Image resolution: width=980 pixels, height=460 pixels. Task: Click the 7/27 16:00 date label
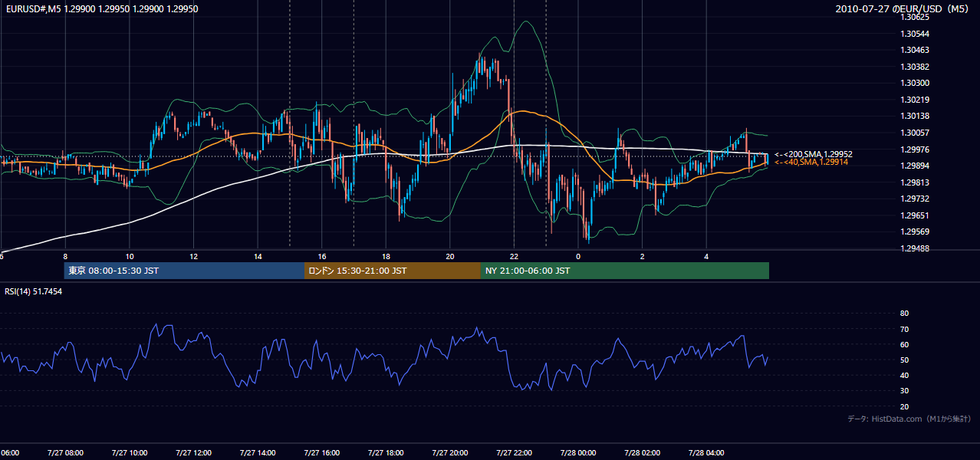(x=321, y=453)
